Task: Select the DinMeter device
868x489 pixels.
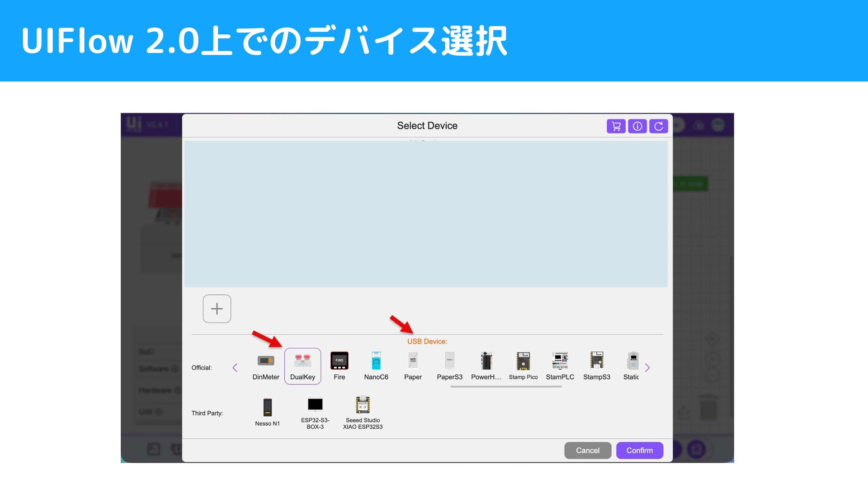Action: click(266, 366)
